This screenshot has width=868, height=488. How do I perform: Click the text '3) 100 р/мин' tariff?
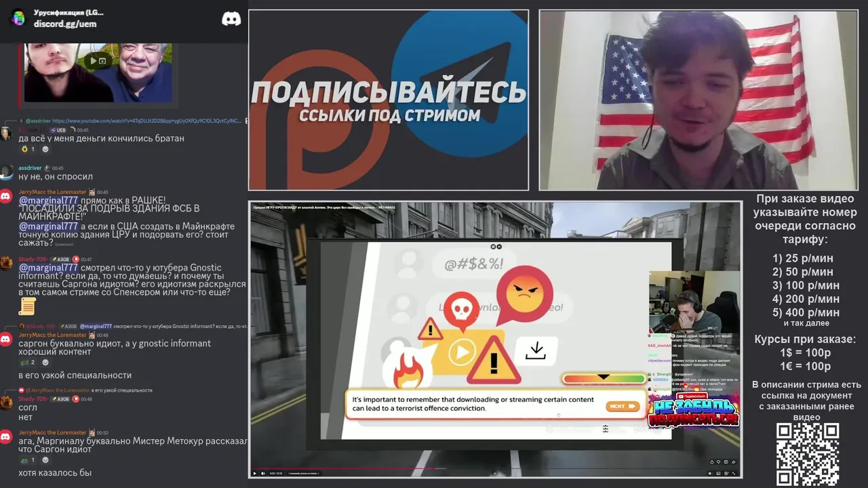(806, 285)
